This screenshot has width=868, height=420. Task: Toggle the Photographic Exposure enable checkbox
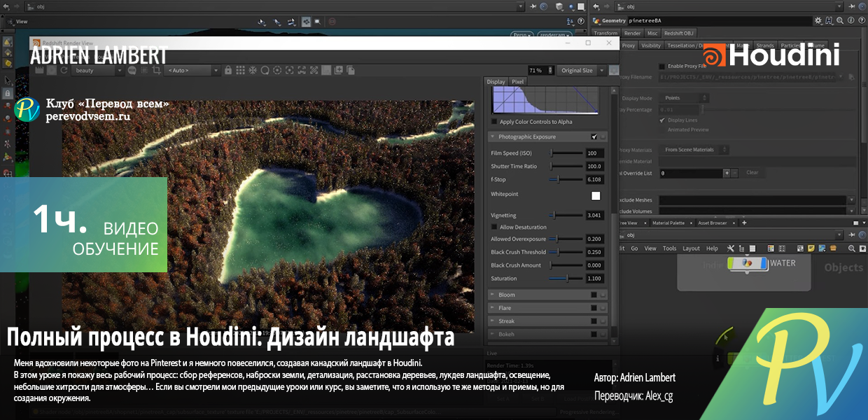tap(594, 137)
